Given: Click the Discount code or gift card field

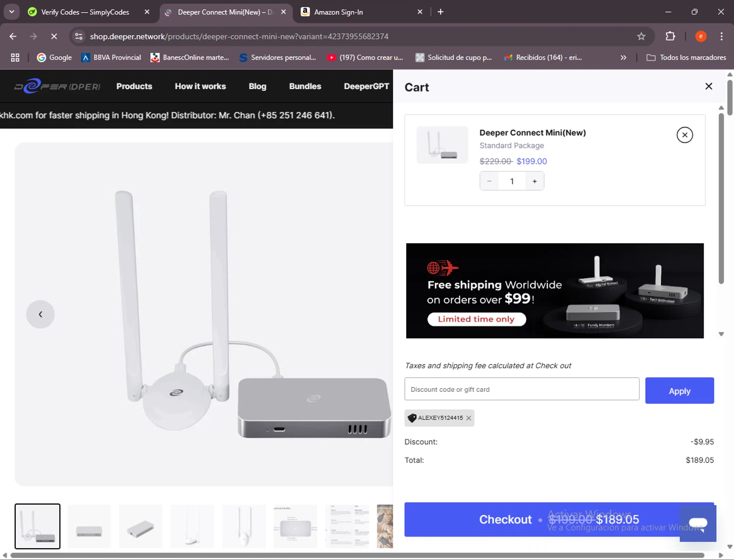Looking at the screenshot, I should coord(522,389).
